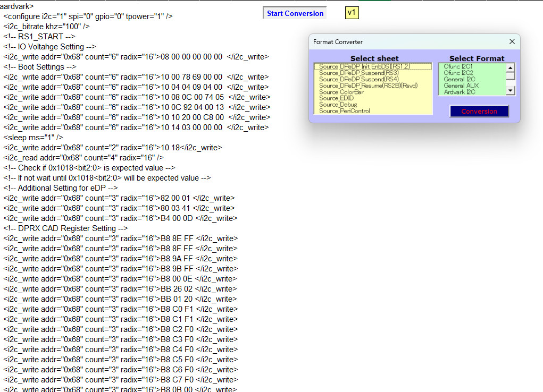Pick Source_DPeDP_Resume(RS2B)(Rsvd) sheet
Screen dimensions: 543x392
(368, 86)
